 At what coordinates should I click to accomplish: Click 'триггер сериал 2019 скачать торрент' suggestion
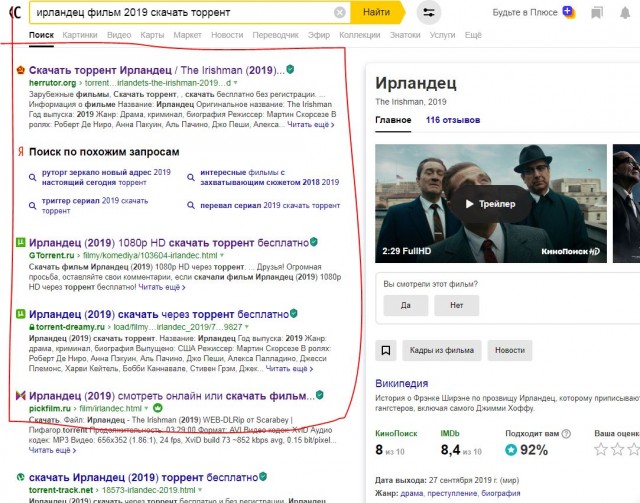click(95, 206)
